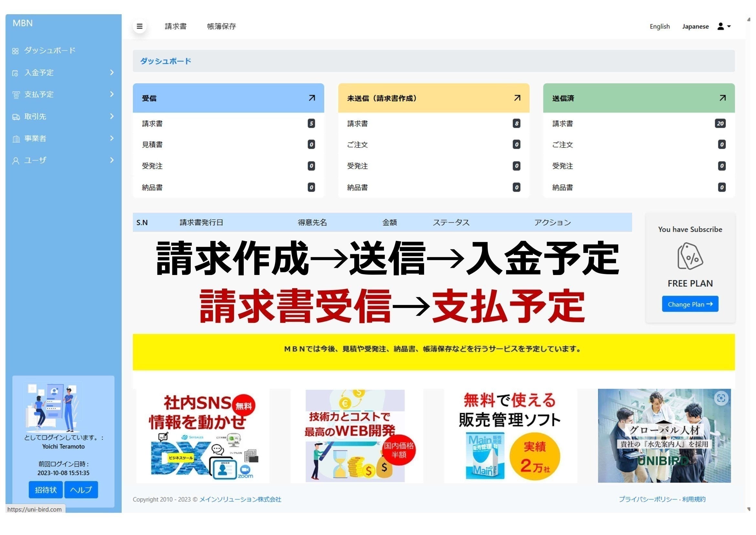756x535 pixels.
Task: Toggle the hamburger sidebar menu button
Action: [140, 26]
